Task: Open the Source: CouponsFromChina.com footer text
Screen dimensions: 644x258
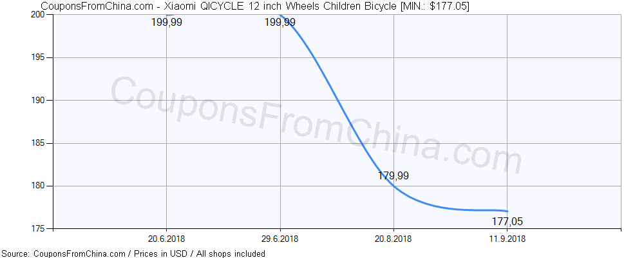Action: tap(63, 253)
